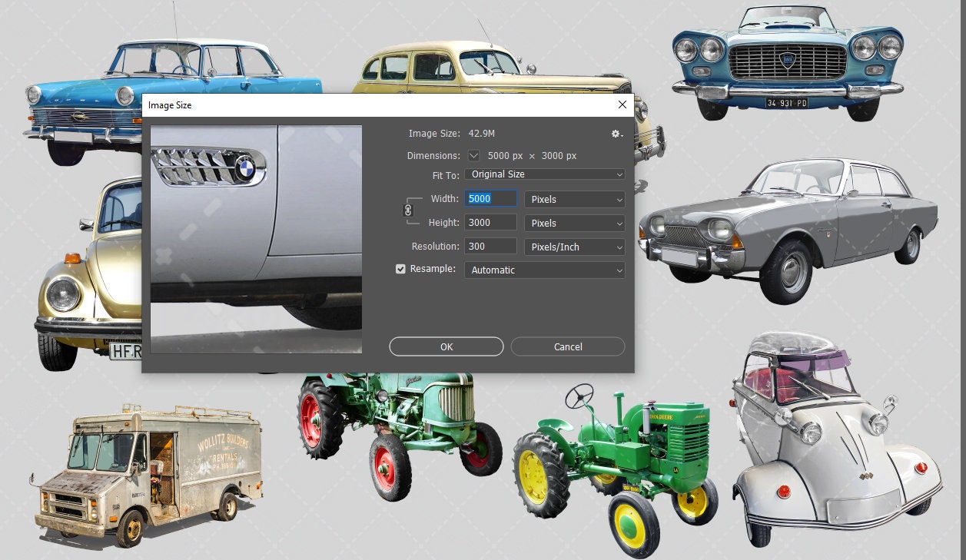The image size is (966, 560).
Task: Open the Image Size options gear menu
Action: pos(615,134)
